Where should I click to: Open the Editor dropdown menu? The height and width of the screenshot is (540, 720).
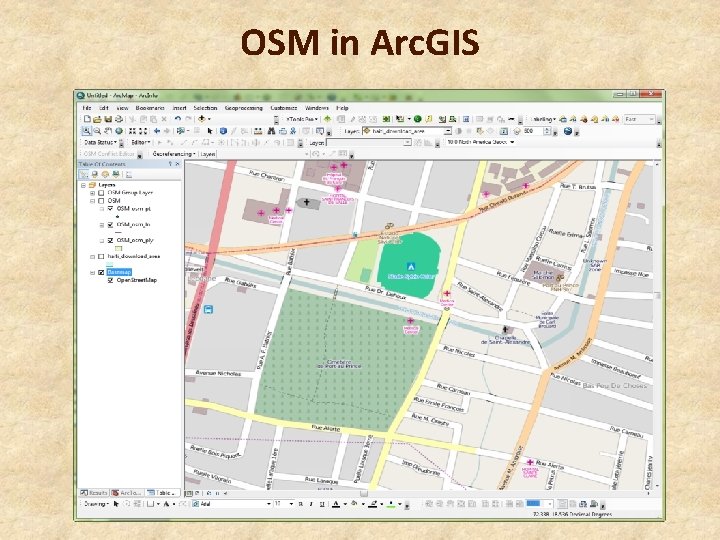(141, 142)
